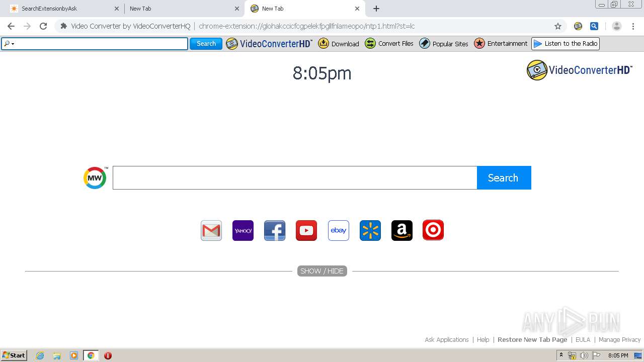Open Manage Privacy link
This screenshot has height=362, width=644.
tap(619, 340)
